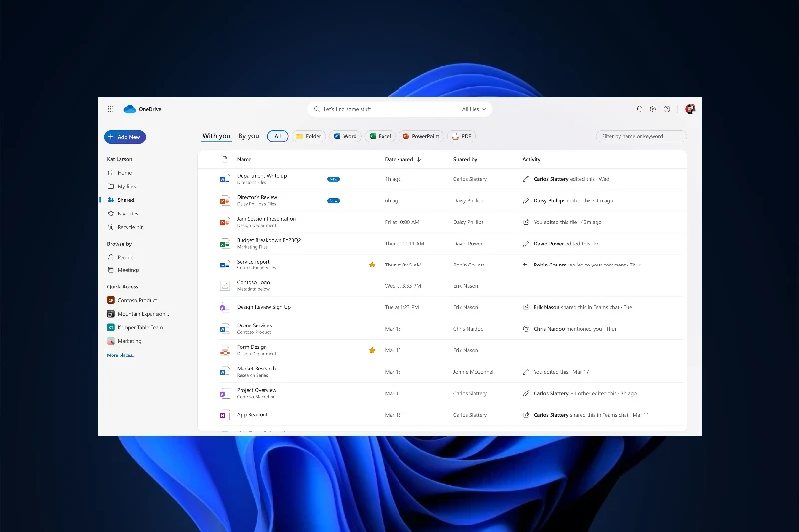Screen dimensions: 799x532
Task: Click Jenna's name in Market Research row
Action: tap(472, 372)
